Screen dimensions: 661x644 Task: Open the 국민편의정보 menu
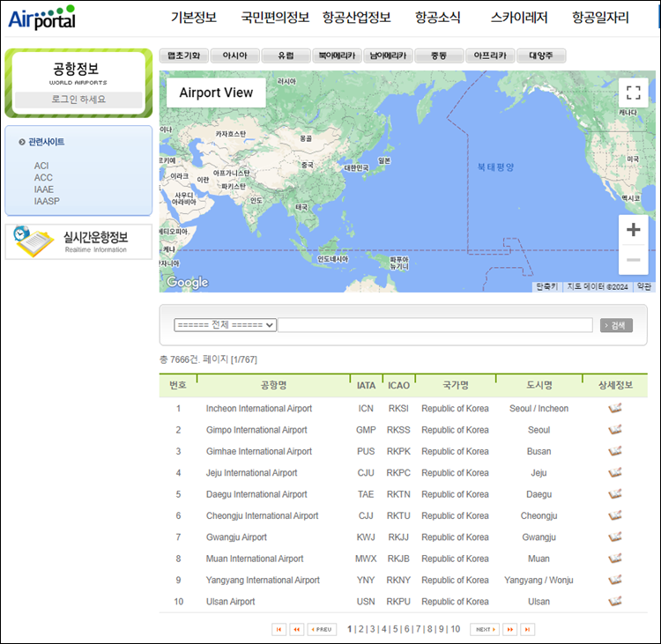(275, 18)
